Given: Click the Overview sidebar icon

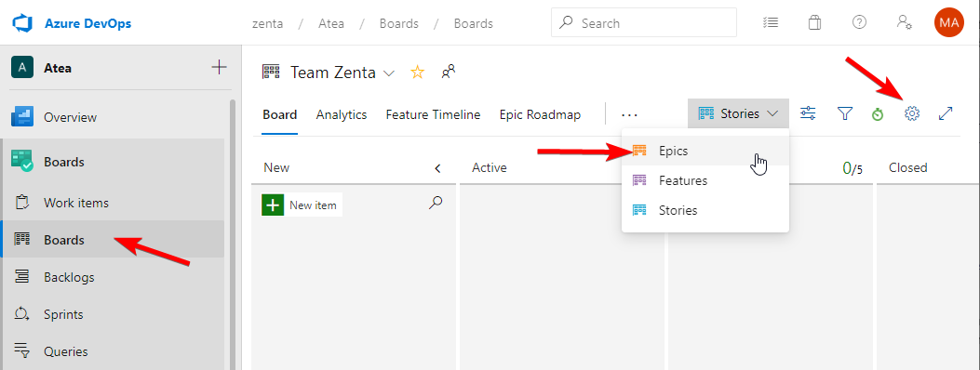Looking at the screenshot, I should pyautogui.click(x=22, y=117).
